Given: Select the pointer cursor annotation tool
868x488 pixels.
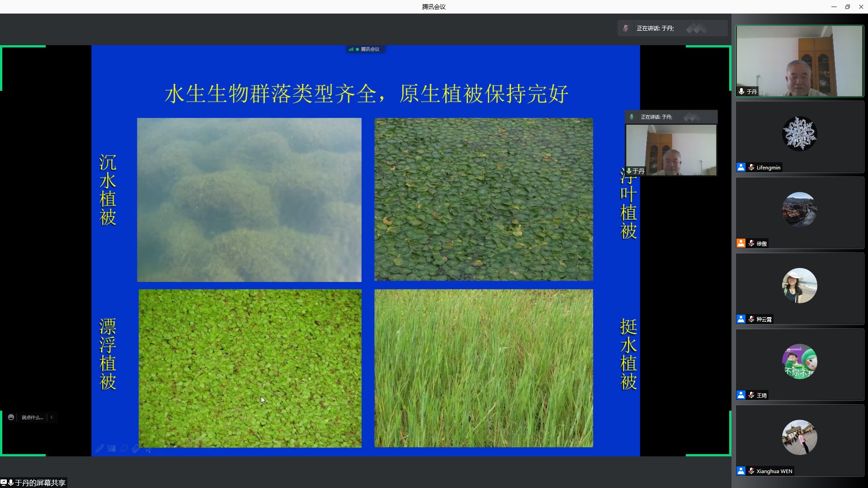Looking at the screenshot, I should (x=148, y=449).
